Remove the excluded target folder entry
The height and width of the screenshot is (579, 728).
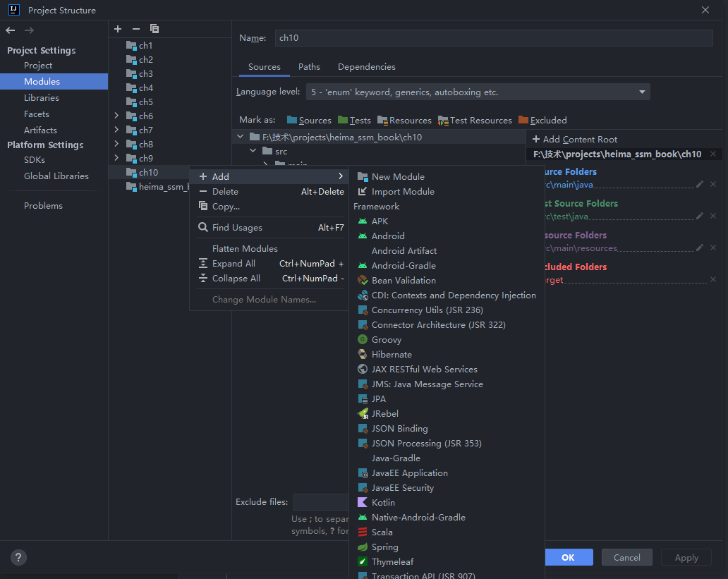click(713, 279)
